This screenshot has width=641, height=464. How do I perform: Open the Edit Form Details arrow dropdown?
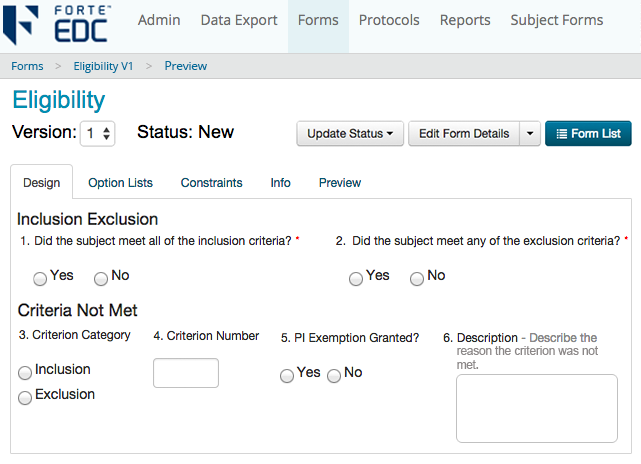pyautogui.click(x=530, y=134)
